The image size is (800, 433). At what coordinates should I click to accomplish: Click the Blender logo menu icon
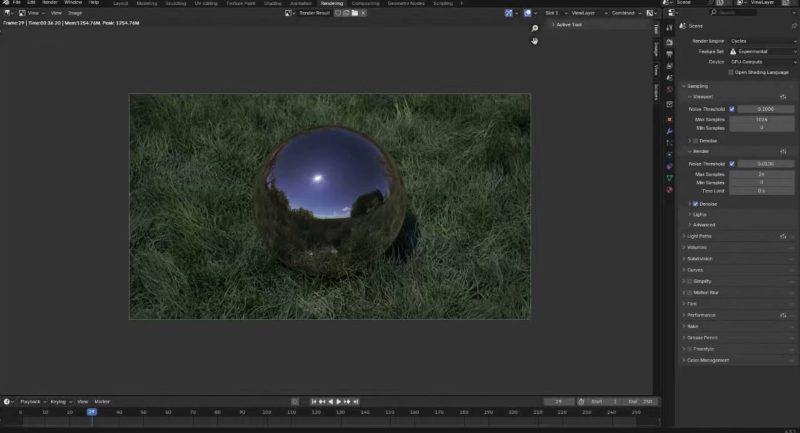click(x=6, y=3)
